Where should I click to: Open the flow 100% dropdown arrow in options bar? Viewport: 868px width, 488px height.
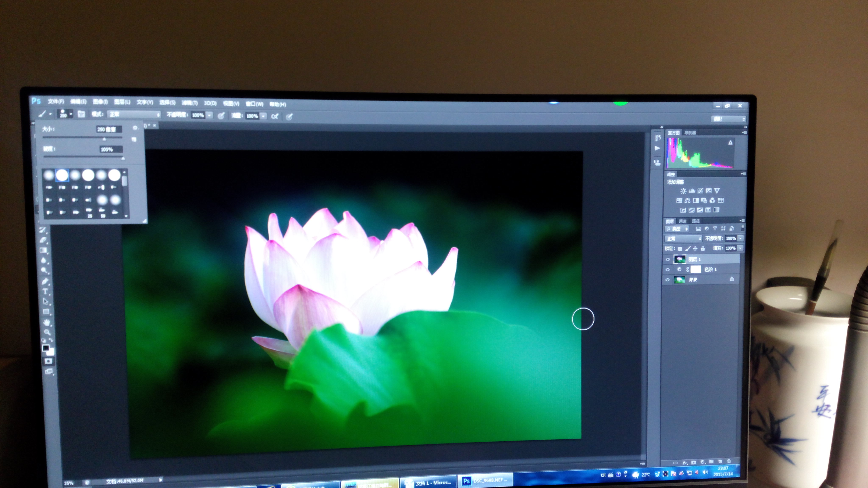click(x=263, y=116)
